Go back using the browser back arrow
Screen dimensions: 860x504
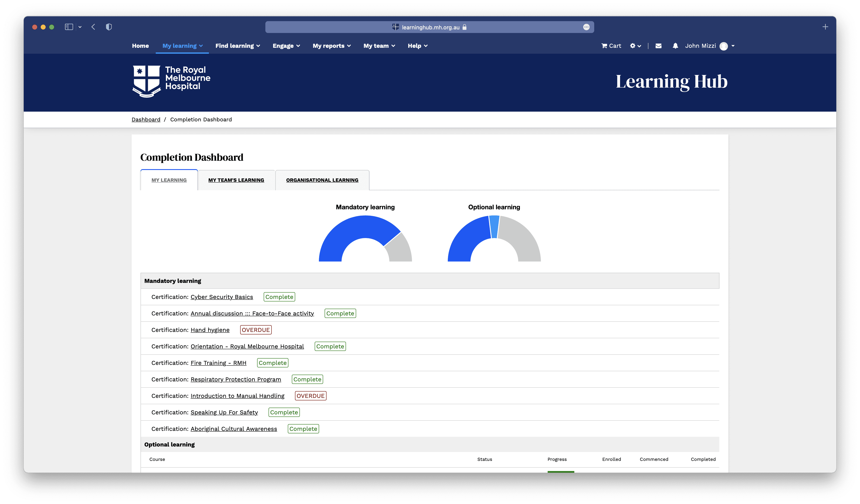pos(93,27)
